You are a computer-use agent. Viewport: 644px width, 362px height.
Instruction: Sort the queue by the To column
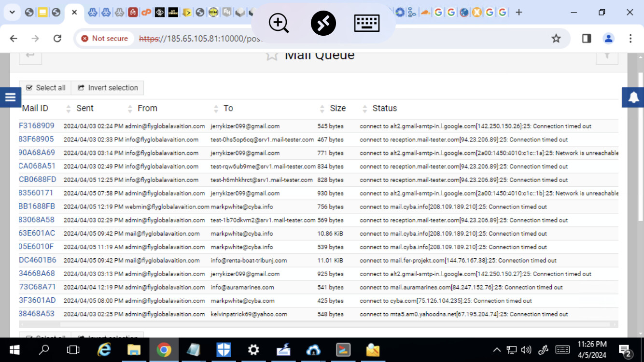(x=228, y=109)
